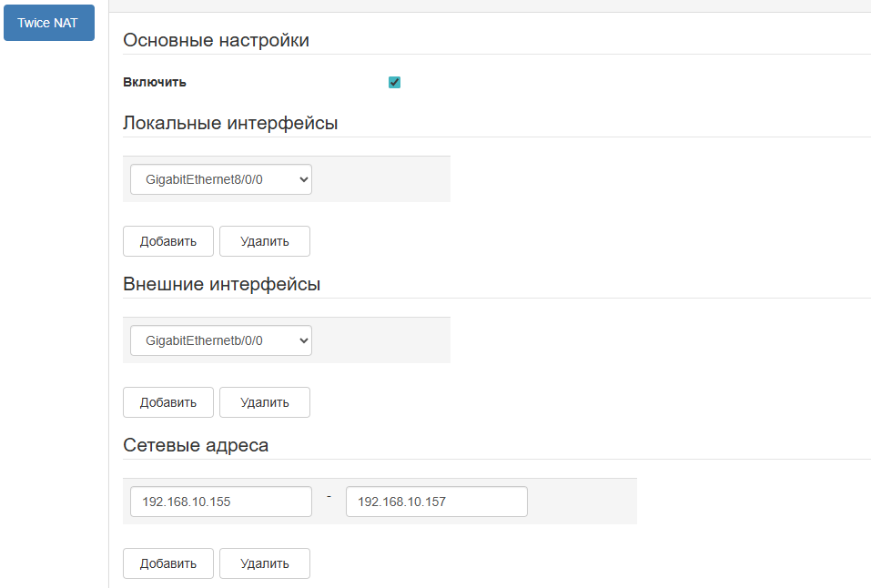Focus the end address field 192.168.10.157
The width and height of the screenshot is (871, 588).
coord(436,502)
